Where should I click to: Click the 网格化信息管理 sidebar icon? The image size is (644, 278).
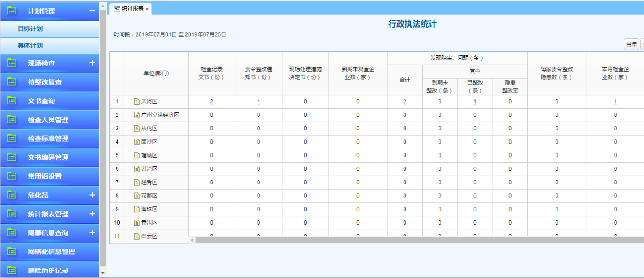12,252
